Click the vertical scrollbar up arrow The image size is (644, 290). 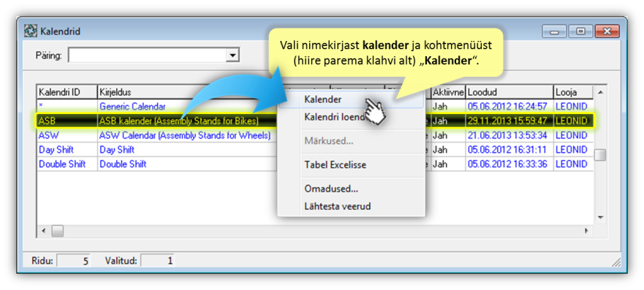(x=600, y=92)
